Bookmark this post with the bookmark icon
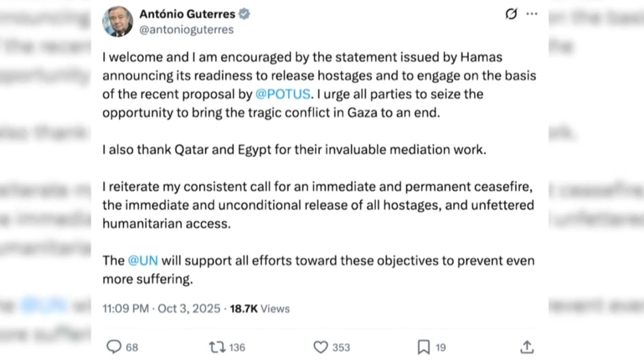 (424, 347)
